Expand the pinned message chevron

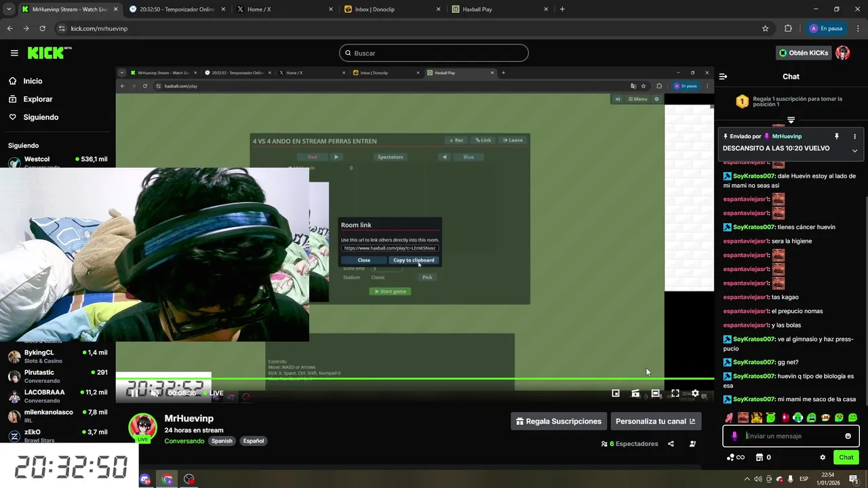(854, 150)
